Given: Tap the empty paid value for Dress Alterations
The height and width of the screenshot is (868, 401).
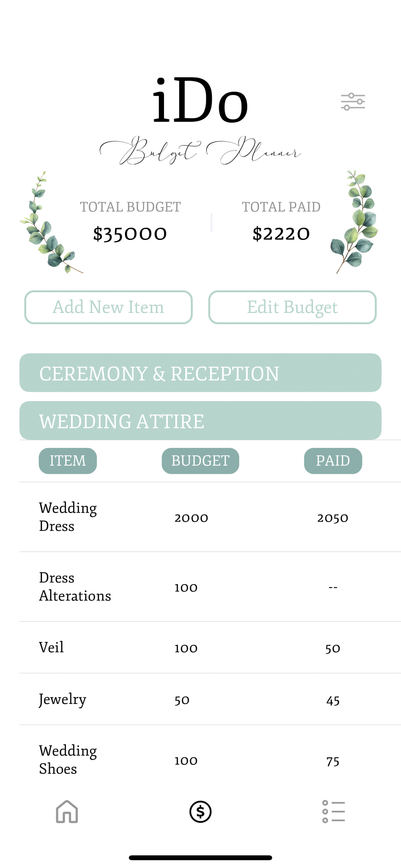Looking at the screenshot, I should coord(333,587).
